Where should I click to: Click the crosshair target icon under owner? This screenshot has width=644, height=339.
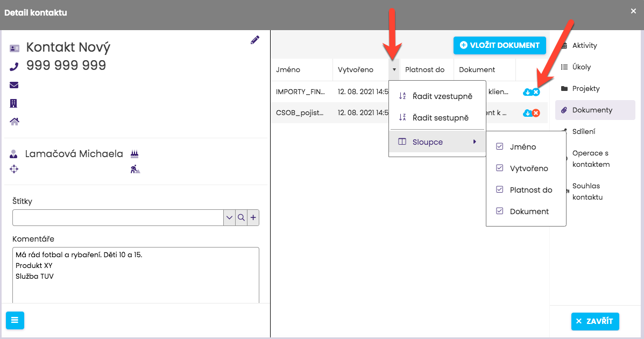point(14,169)
